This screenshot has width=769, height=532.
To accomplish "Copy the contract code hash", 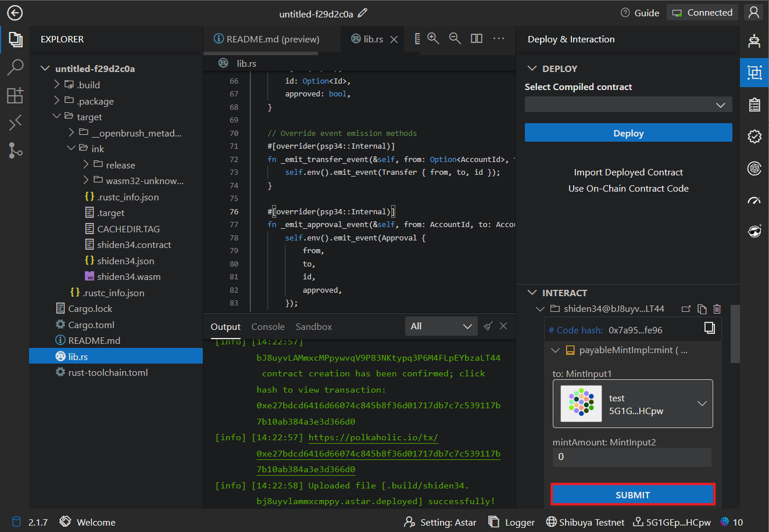I will pyautogui.click(x=709, y=328).
